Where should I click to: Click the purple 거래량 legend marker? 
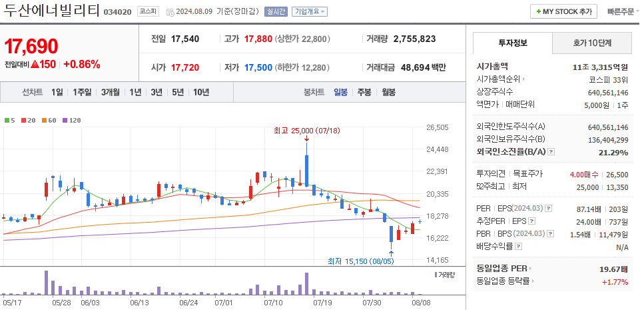click(x=436, y=274)
